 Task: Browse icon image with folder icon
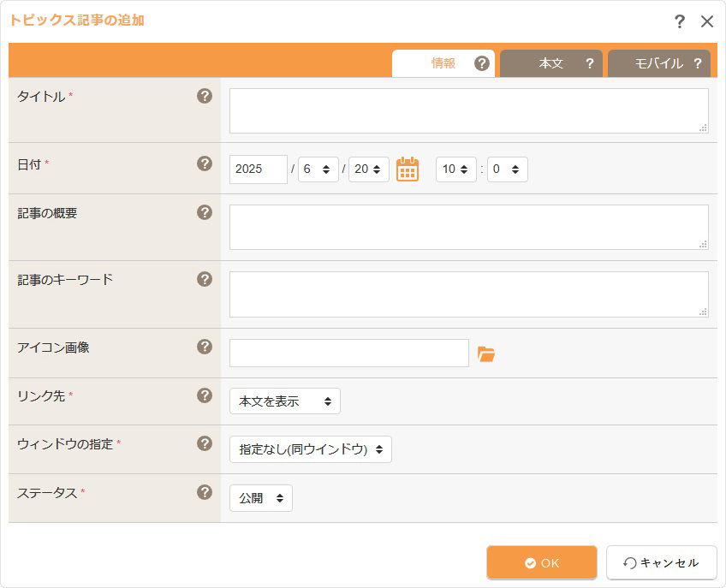coord(486,354)
